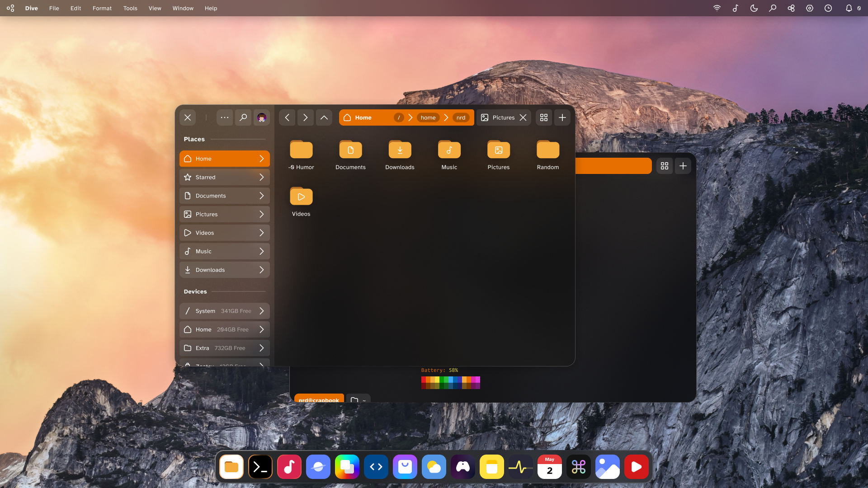Expand the Home place chevron
Screen dimensions: 868x488
pyautogui.click(x=262, y=159)
